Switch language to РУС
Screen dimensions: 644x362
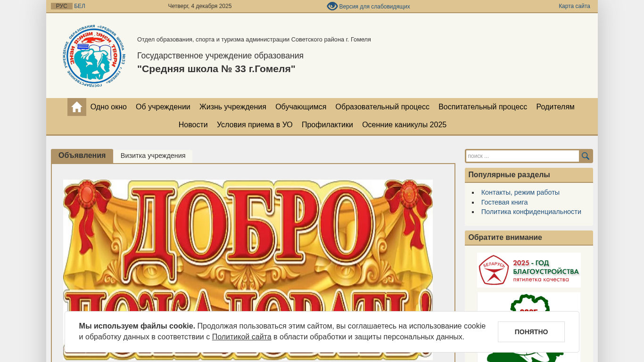click(x=62, y=6)
